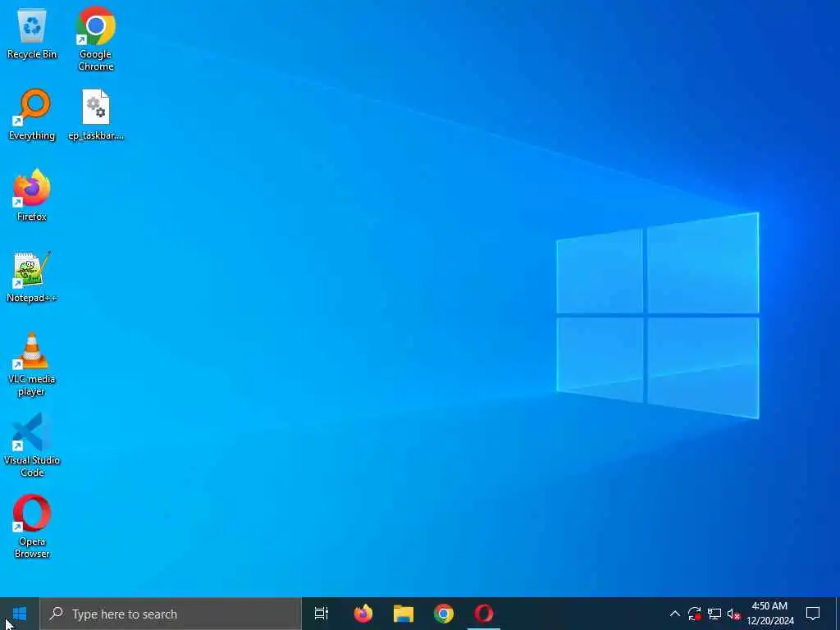Launch Firefox from the taskbar
The height and width of the screenshot is (630, 840).
(363, 614)
